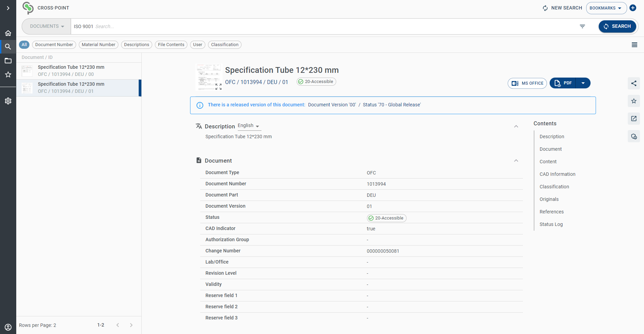644x334 pixels.
Task: Select the All filter chip
Action: (x=24, y=45)
